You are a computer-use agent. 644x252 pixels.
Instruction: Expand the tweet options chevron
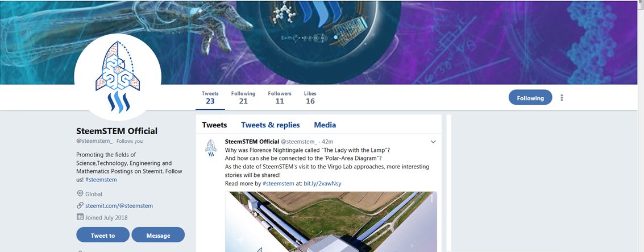(433, 142)
